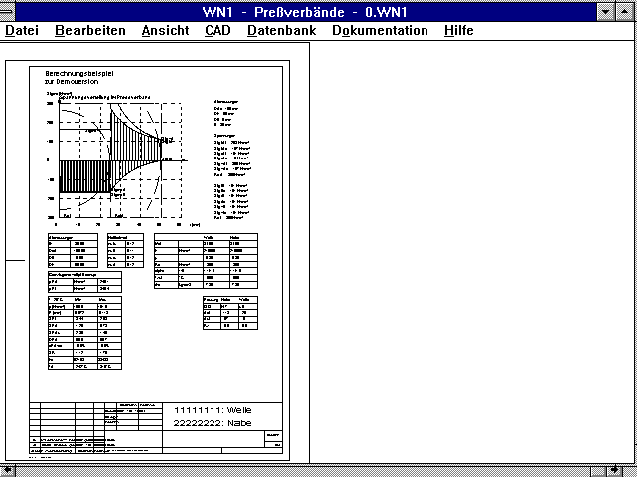Open the Datei menu
The height and width of the screenshot is (478, 637).
(22, 30)
